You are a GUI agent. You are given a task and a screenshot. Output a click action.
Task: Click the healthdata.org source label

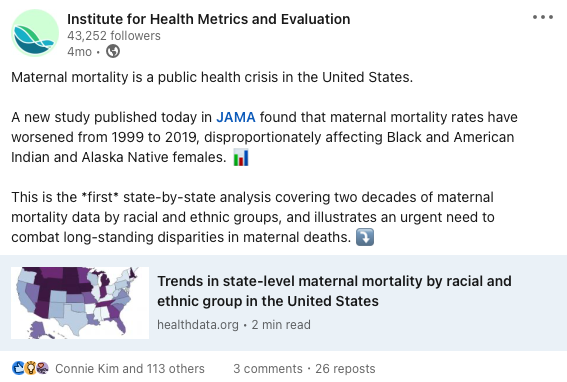click(198, 325)
